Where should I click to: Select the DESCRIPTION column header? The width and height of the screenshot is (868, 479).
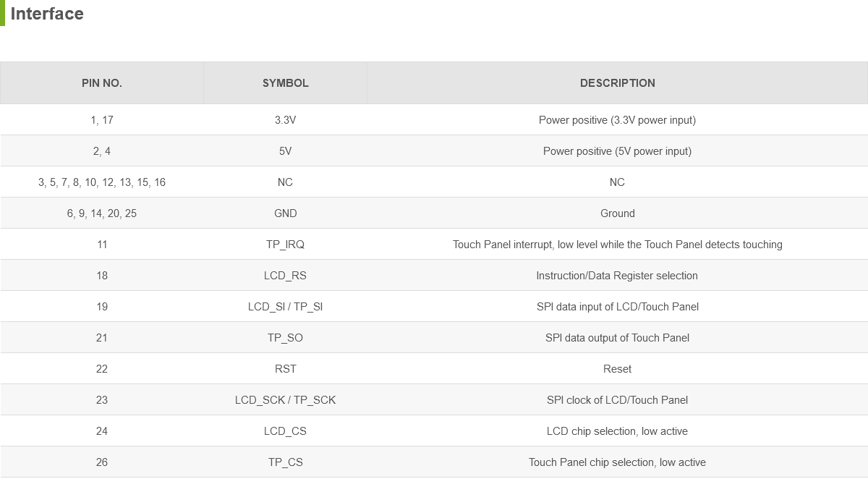617,83
